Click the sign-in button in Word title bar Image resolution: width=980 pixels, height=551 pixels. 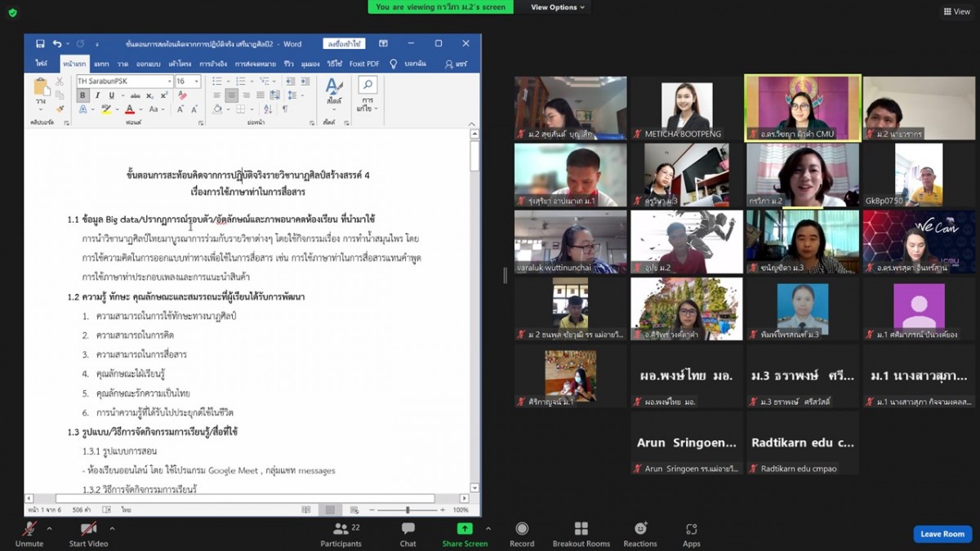coord(344,43)
